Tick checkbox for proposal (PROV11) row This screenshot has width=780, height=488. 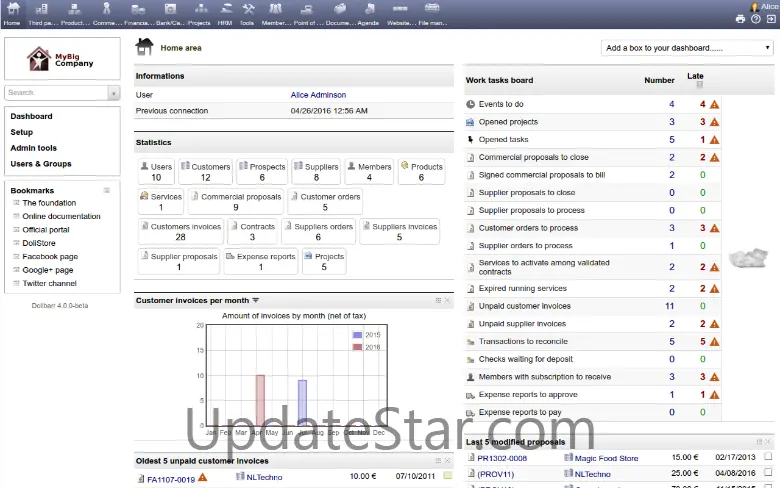(x=768, y=473)
